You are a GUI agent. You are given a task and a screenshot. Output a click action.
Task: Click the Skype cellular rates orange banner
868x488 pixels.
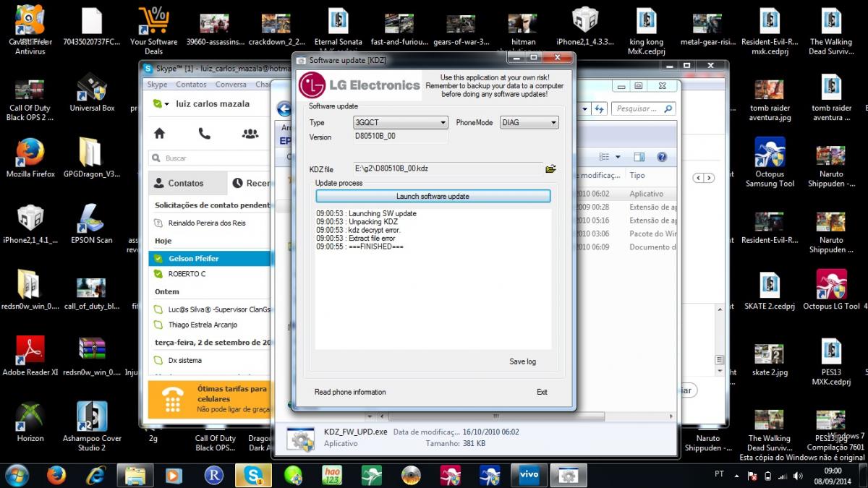(x=210, y=399)
